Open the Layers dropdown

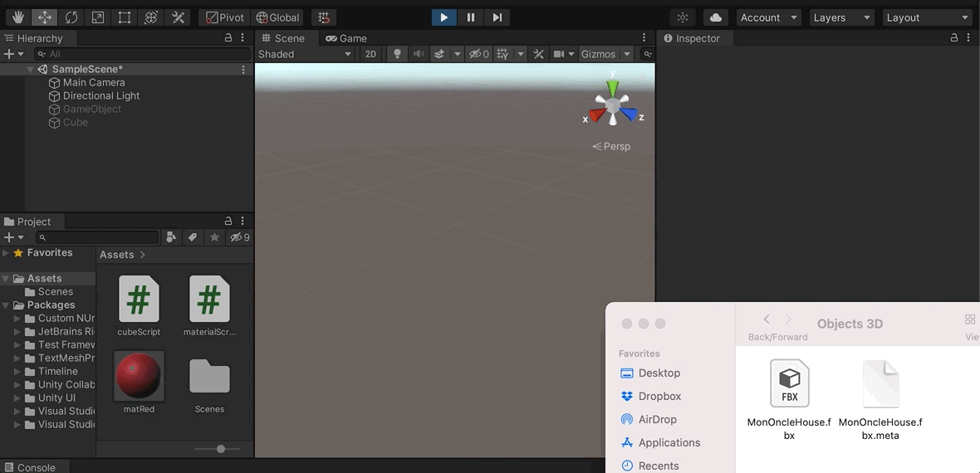coord(842,17)
